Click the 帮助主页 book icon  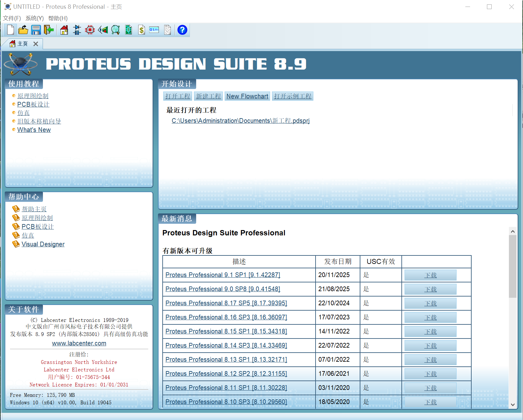pos(16,209)
